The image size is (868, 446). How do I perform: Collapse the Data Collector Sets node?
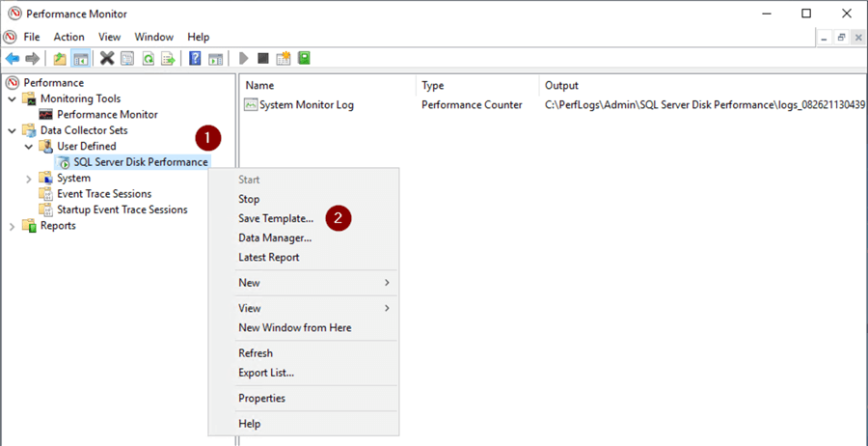pyautogui.click(x=13, y=130)
